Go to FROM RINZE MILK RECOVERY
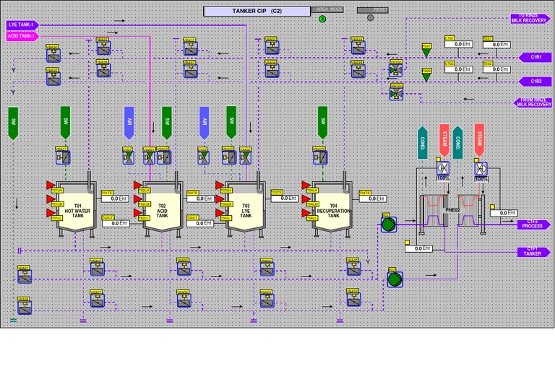This screenshot has height=392, width=555. click(533, 103)
